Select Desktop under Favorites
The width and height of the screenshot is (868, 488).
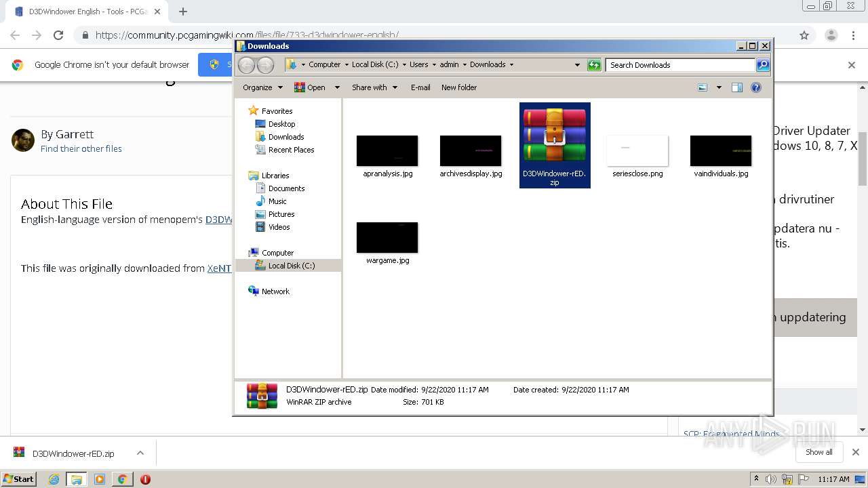pyautogui.click(x=281, y=124)
